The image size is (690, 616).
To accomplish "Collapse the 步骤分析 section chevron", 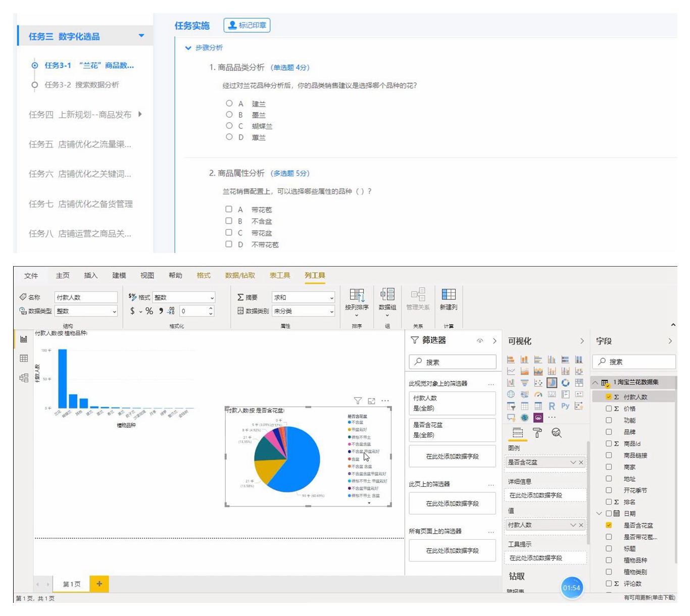I will pyautogui.click(x=188, y=48).
